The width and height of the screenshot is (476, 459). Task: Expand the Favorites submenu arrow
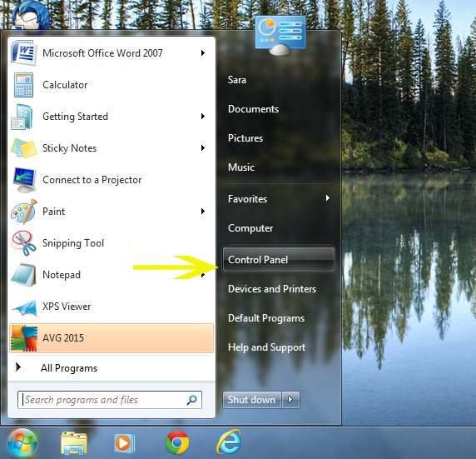(328, 198)
